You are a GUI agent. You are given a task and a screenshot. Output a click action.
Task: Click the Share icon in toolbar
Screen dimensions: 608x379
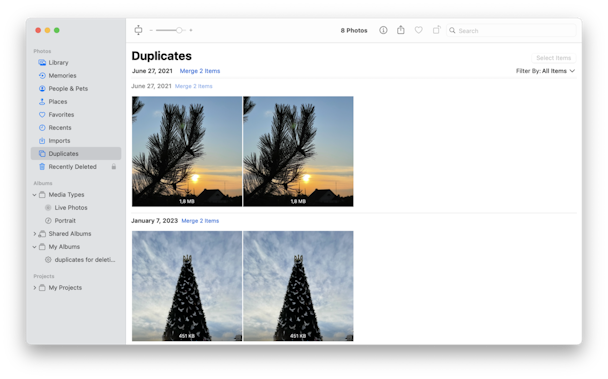point(401,30)
